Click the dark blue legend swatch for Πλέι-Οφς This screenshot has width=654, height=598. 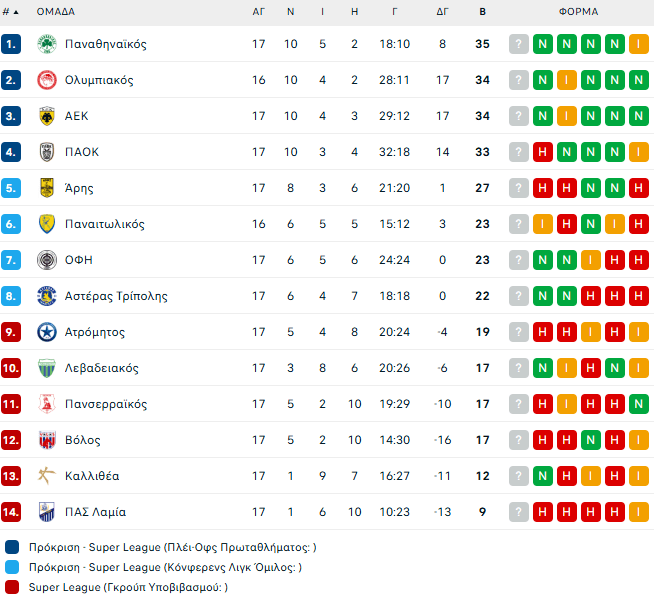click(11, 547)
